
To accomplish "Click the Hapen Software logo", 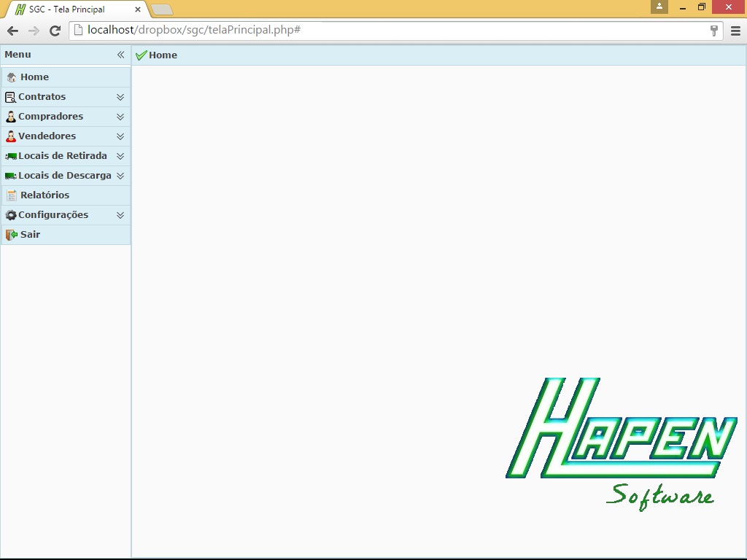I will tap(622, 444).
